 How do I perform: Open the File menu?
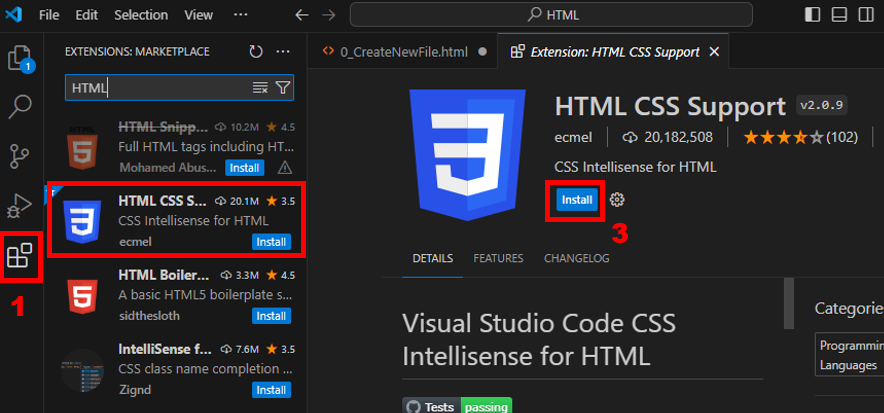(49, 15)
